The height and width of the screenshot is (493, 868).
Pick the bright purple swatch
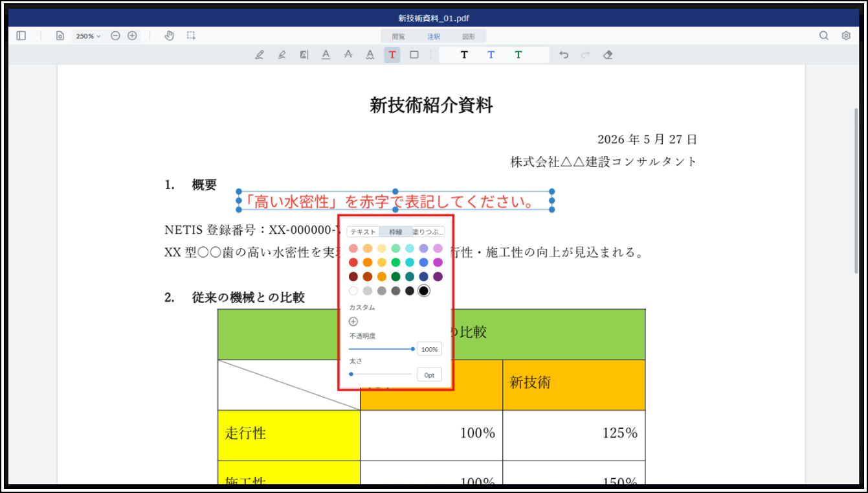(438, 262)
